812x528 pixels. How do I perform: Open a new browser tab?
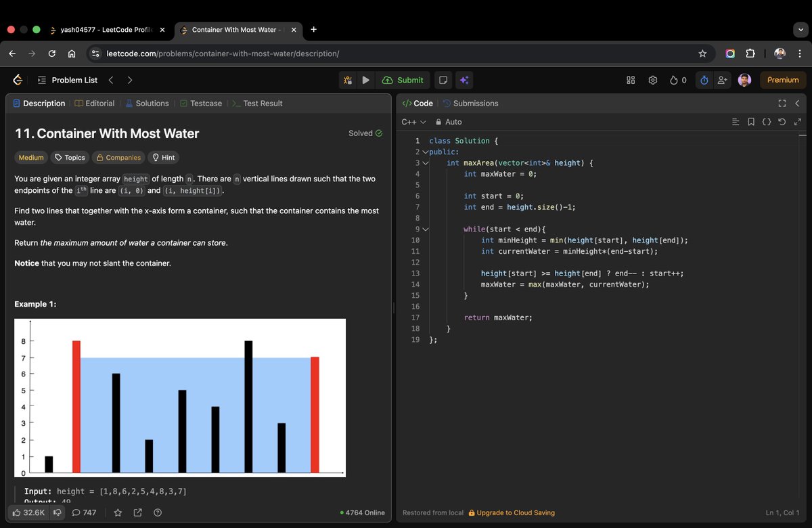click(x=314, y=30)
